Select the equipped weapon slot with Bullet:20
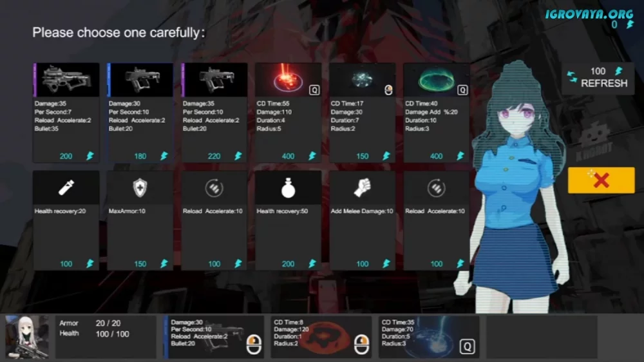The height and width of the screenshot is (362, 644). [214, 336]
